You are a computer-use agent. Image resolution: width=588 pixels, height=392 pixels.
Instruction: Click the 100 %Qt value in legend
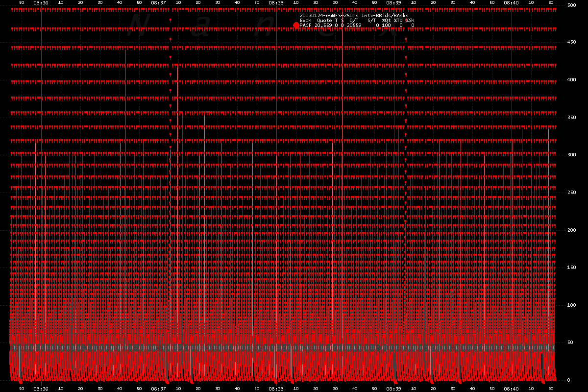tap(386, 25)
